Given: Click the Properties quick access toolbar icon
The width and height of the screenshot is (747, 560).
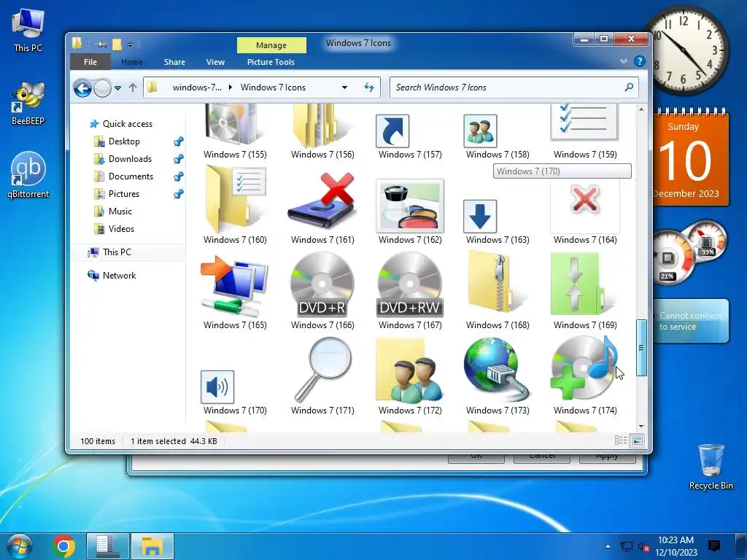Looking at the screenshot, I should coord(100,44).
